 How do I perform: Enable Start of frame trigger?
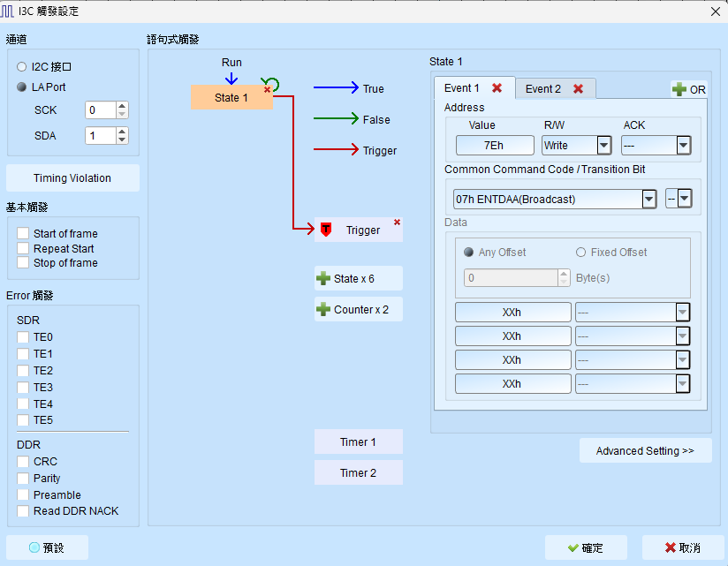pyautogui.click(x=23, y=233)
